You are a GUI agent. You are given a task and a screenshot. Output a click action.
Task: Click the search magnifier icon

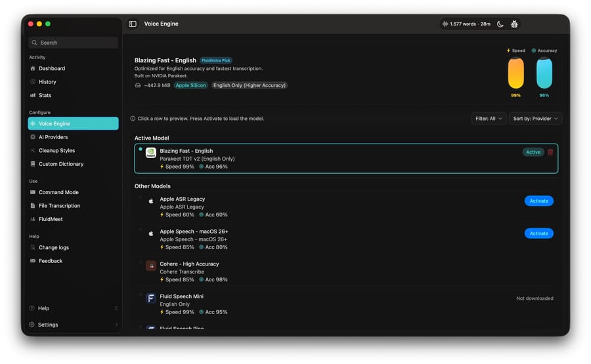pos(34,43)
